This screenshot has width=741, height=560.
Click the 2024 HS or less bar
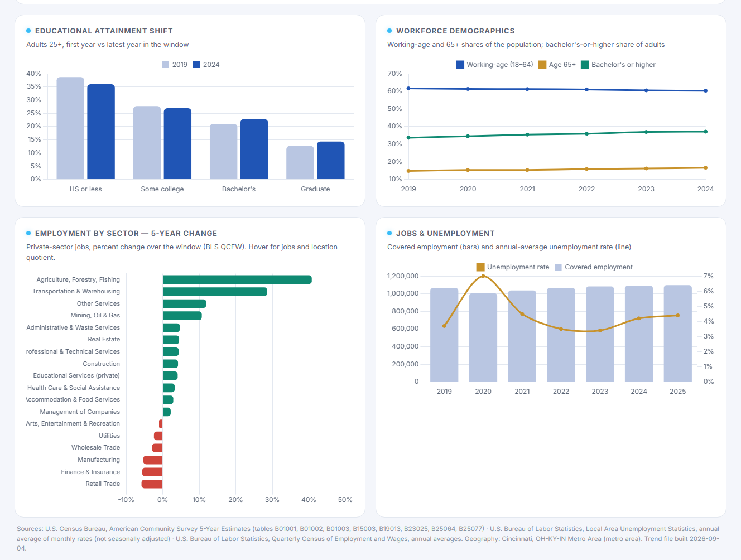click(101, 132)
